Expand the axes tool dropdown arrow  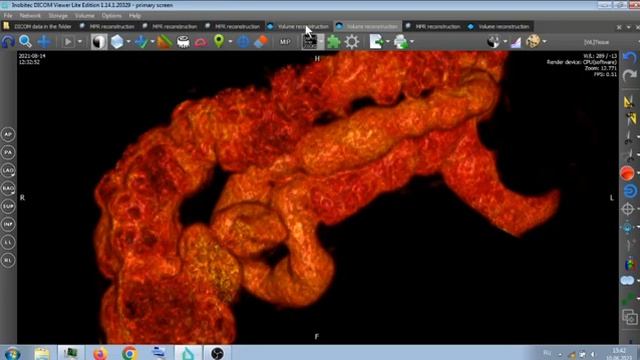152,42
